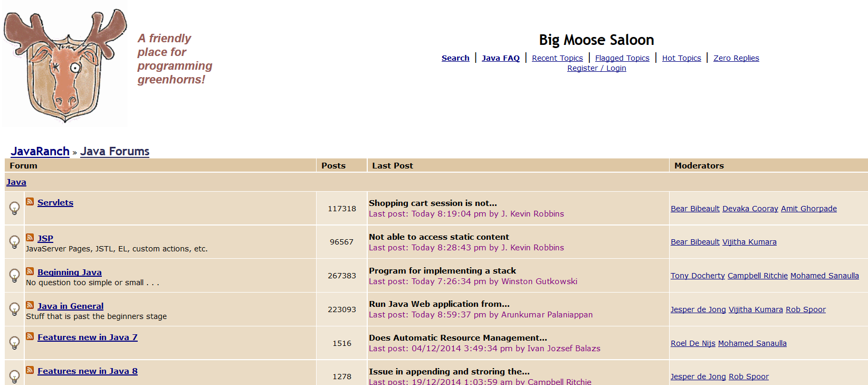The image size is (868, 385).
Task: Click the lightbulb icon beside Beginning Java
Action: point(15,276)
